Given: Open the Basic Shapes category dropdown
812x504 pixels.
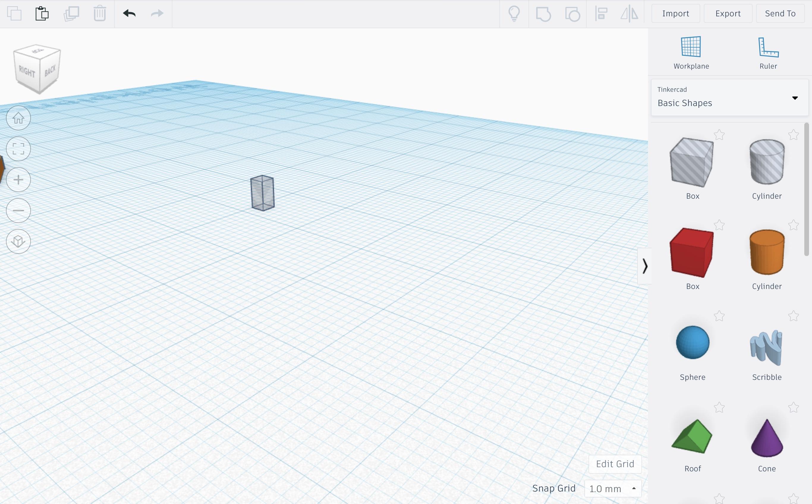Looking at the screenshot, I should click(x=730, y=97).
